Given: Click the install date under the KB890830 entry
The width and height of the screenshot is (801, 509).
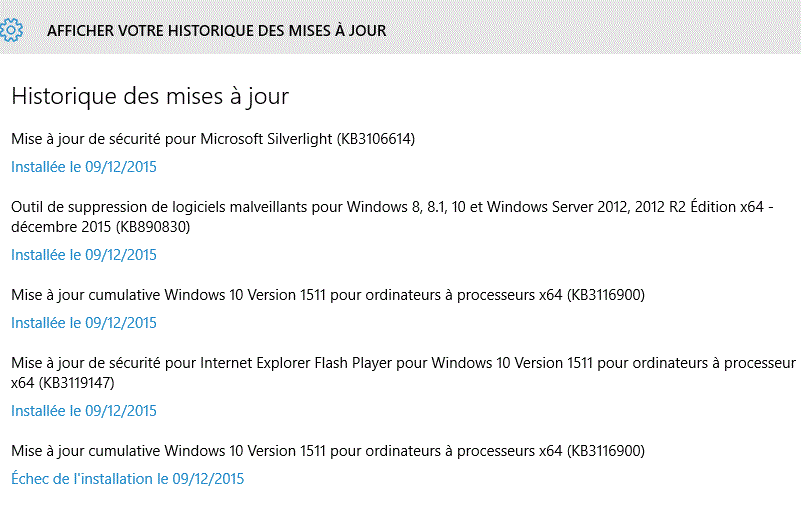Looking at the screenshot, I should (84, 255).
